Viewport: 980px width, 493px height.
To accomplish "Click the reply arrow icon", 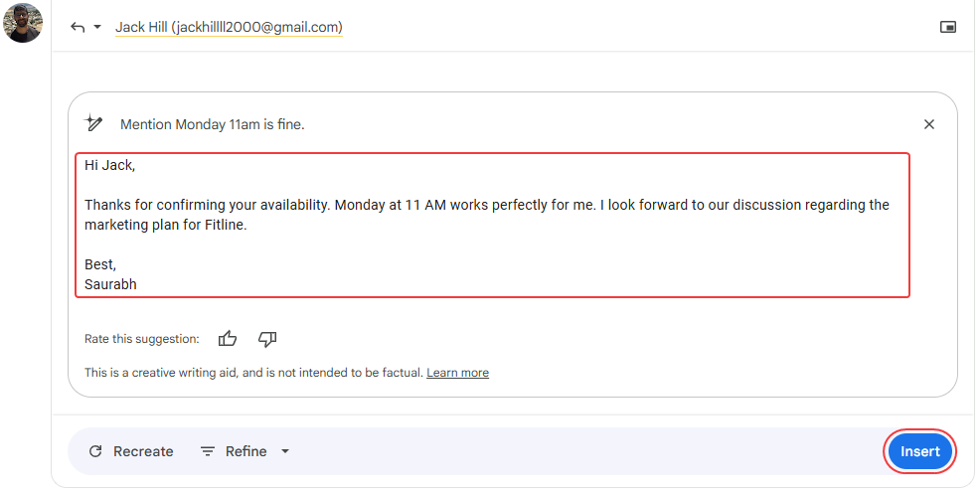I will coord(78,27).
